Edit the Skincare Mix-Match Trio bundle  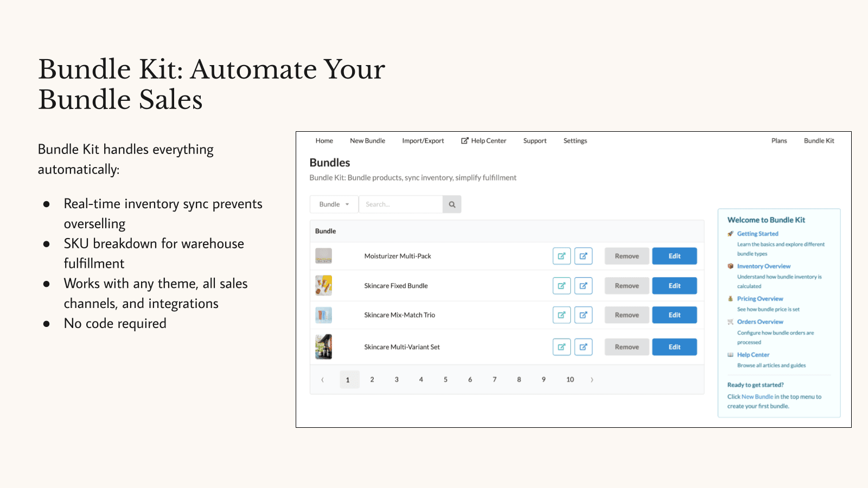tap(674, 315)
